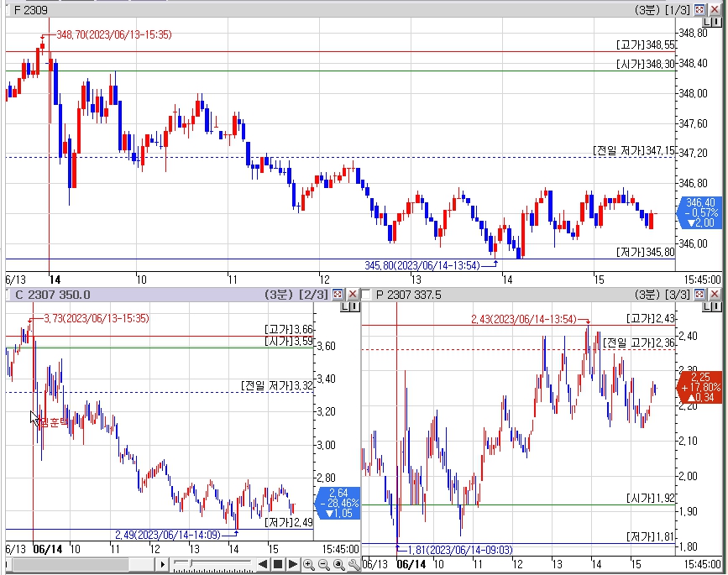
Task: Maximize the P 2307 337.5 chart pane
Action: (699, 295)
